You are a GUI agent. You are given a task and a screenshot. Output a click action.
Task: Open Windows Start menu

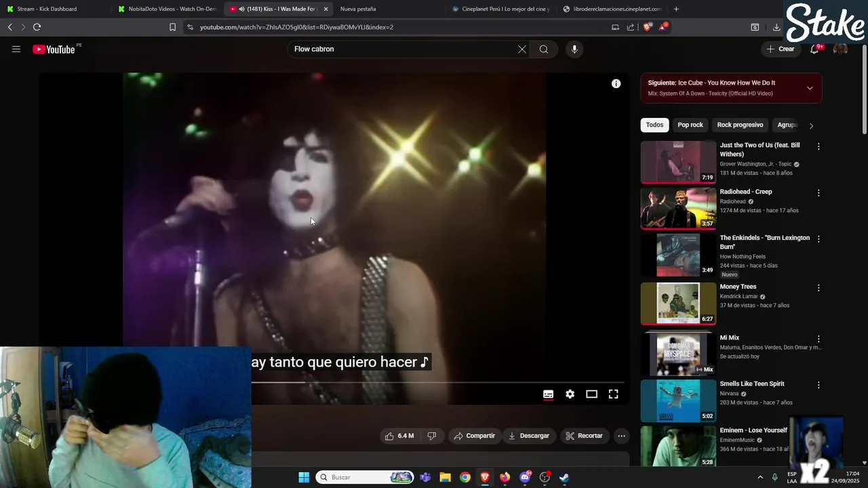(x=304, y=477)
